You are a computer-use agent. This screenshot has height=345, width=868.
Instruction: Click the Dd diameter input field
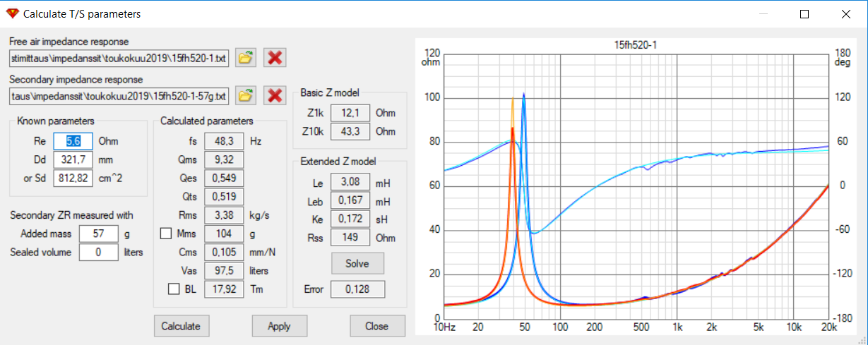(74, 160)
